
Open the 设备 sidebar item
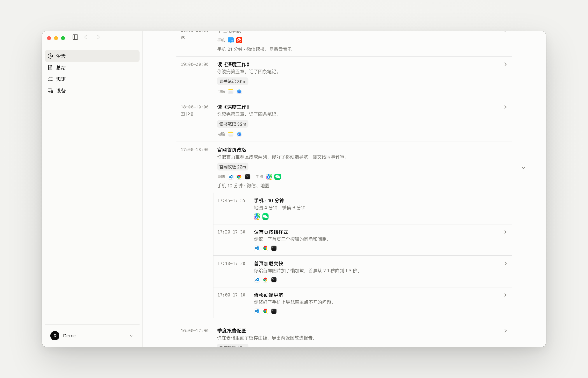(x=92, y=91)
